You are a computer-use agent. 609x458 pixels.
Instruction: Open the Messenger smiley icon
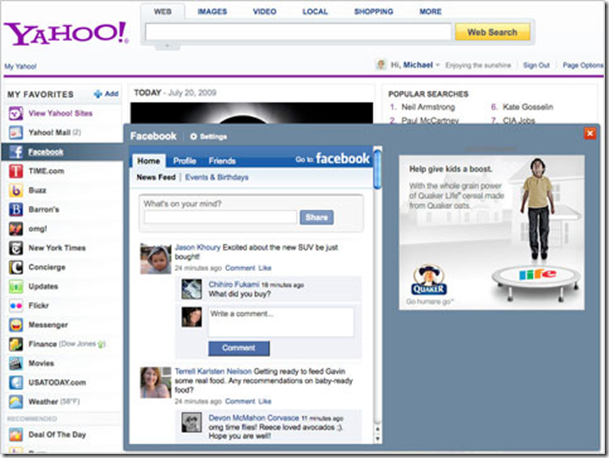point(16,325)
